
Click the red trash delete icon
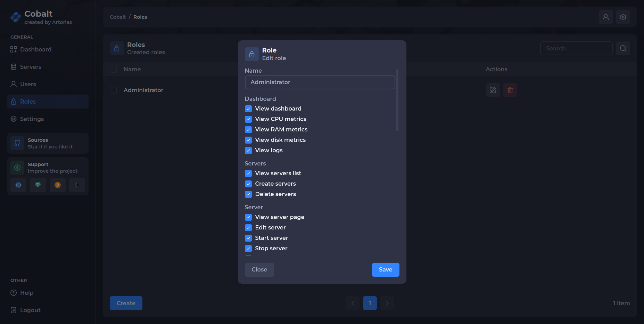click(510, 90)
